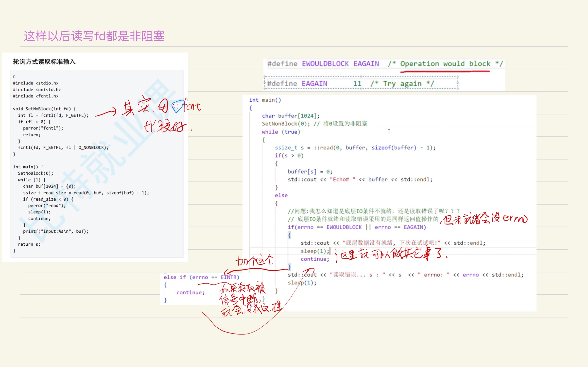Viewport: 588px width, 367px height.
Task: Click the 'fcntl(fd, F_SETFL, fl | O_NONBLOCK);' line
Action: click(63, 147)
